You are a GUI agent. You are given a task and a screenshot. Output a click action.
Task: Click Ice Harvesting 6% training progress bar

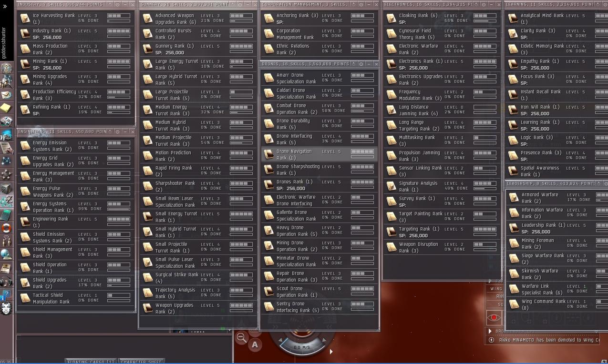[x=119, y=21]
